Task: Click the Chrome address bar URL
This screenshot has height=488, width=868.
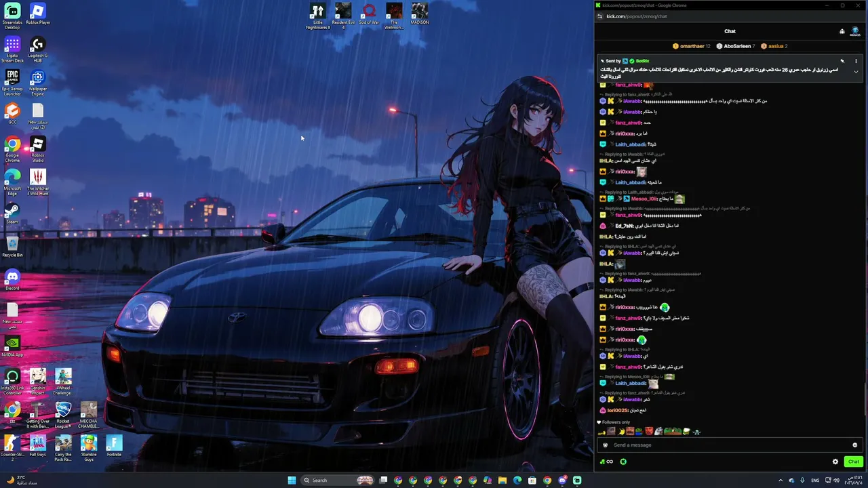Action: point(637,16)
